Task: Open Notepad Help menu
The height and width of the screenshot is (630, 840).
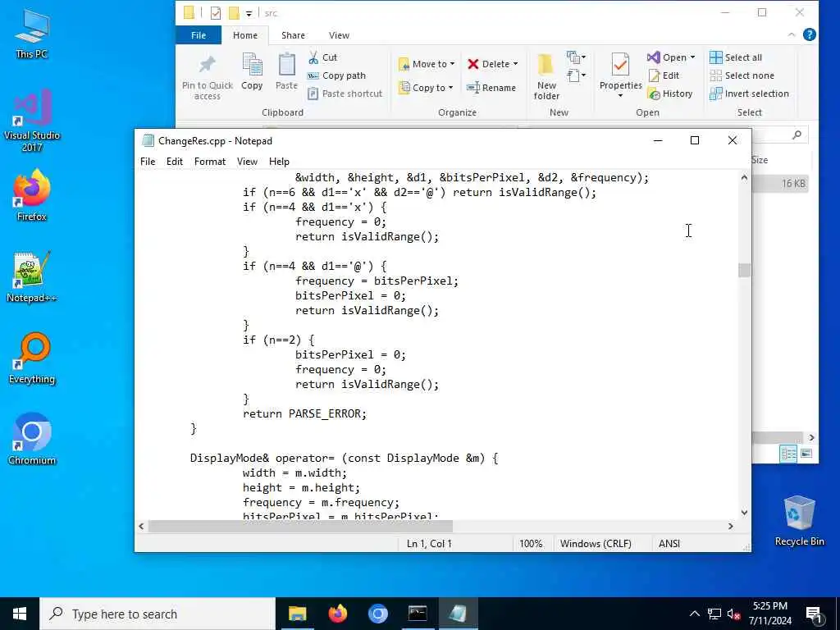Action: pyautogui.click(x=279, y=162)
